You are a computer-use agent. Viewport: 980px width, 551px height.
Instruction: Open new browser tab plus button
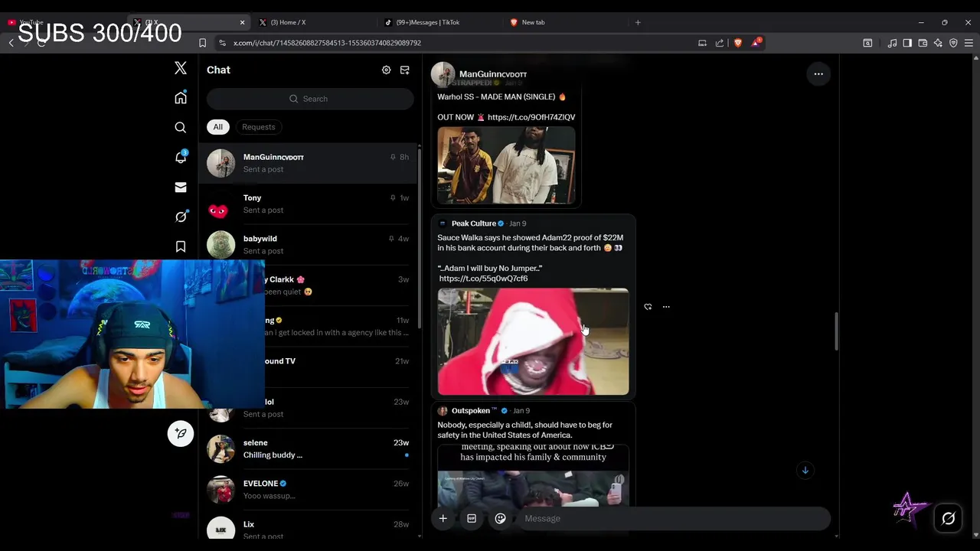point(638,22)
